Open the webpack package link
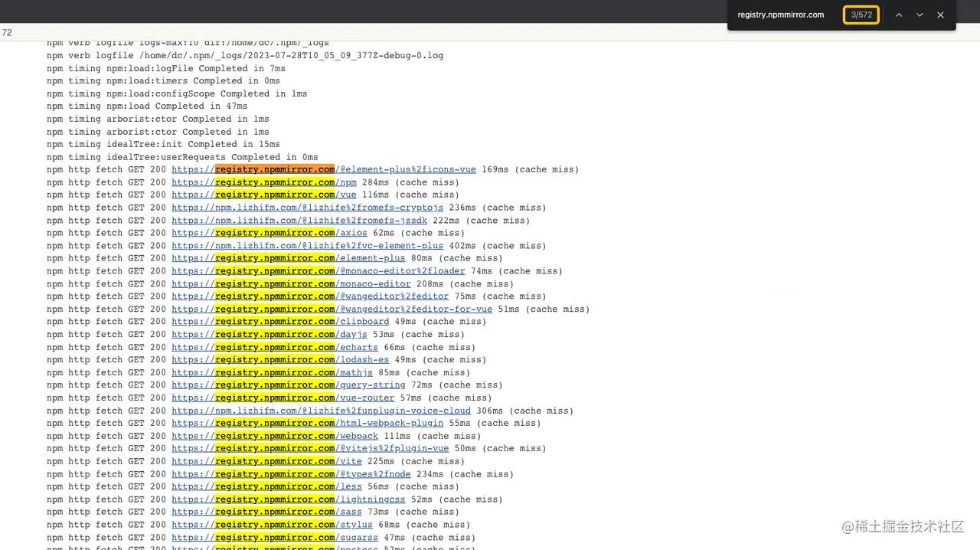 [x=275, y=436]
